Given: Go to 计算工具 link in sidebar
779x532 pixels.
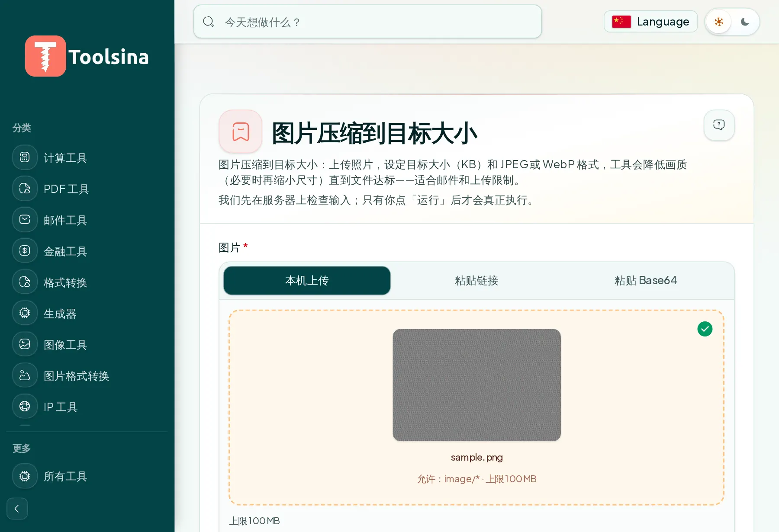Looking at the screenshot, I should click(x=65, y=158).
